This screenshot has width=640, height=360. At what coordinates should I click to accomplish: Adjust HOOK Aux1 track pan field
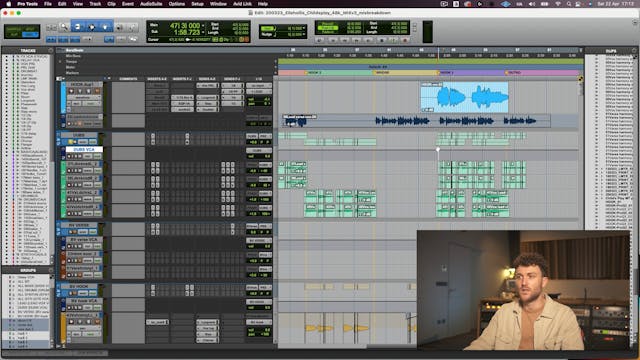click(x=258, y=104)
